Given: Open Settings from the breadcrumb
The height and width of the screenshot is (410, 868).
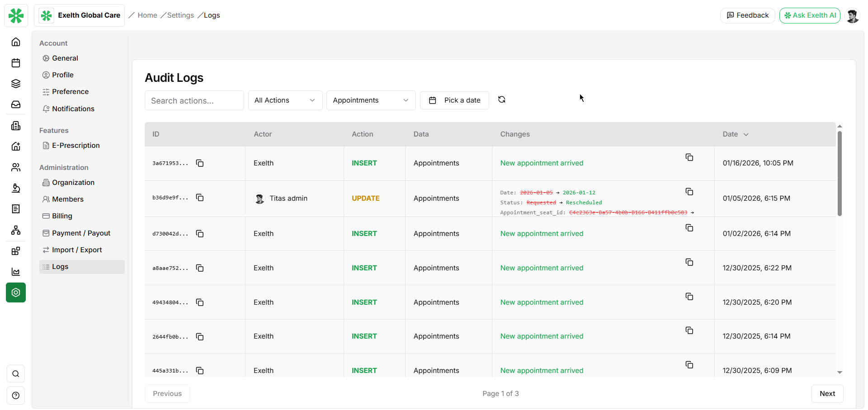Looking at the screenshot, I should 179,15.
